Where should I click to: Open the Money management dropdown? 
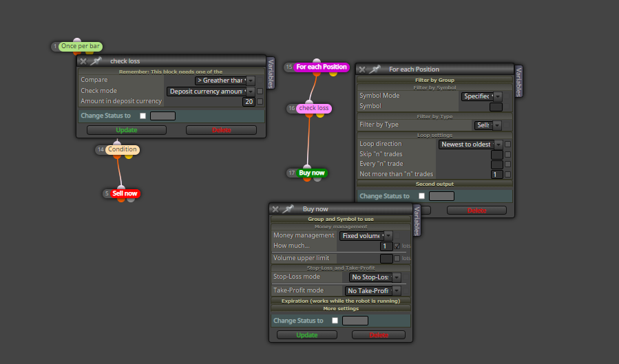pos(366,236)
